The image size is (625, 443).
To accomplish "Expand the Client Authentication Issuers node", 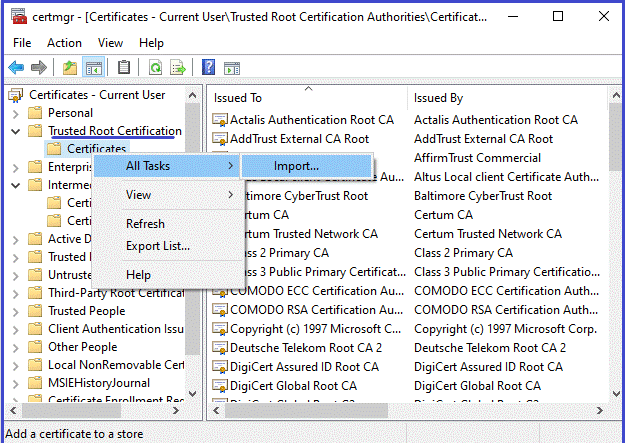I will tap(16, 330).
